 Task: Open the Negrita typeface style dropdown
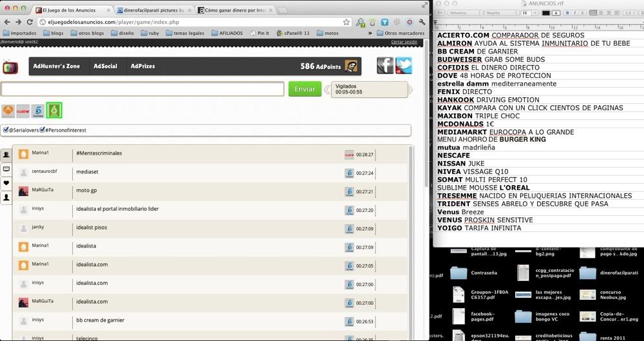(502, 13)
